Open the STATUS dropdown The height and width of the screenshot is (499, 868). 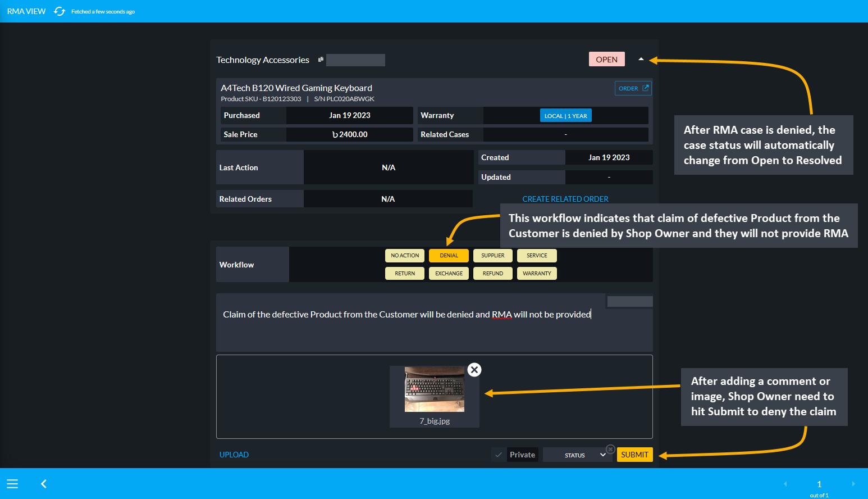pos(578,455)
